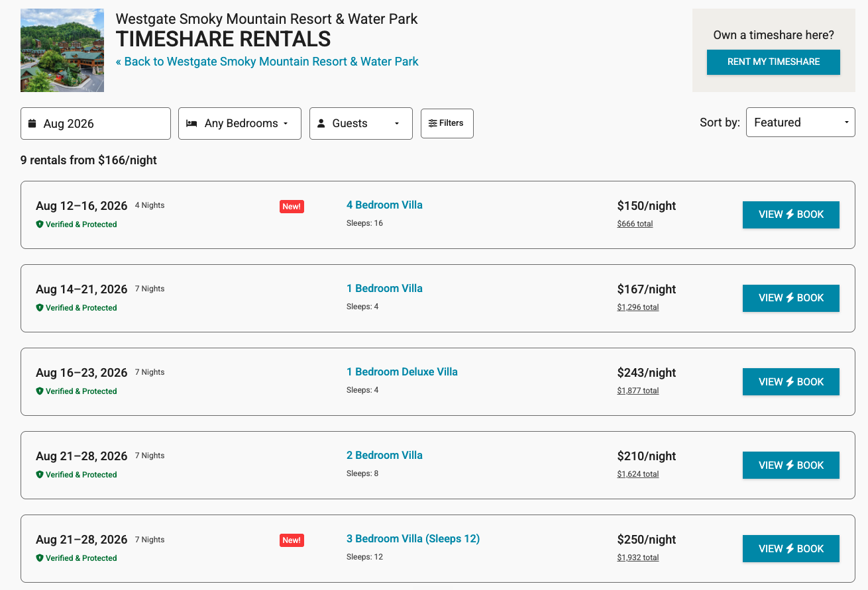
Task: Click shield icon on 3 Bedroom Villa listing
Action: 40,558
